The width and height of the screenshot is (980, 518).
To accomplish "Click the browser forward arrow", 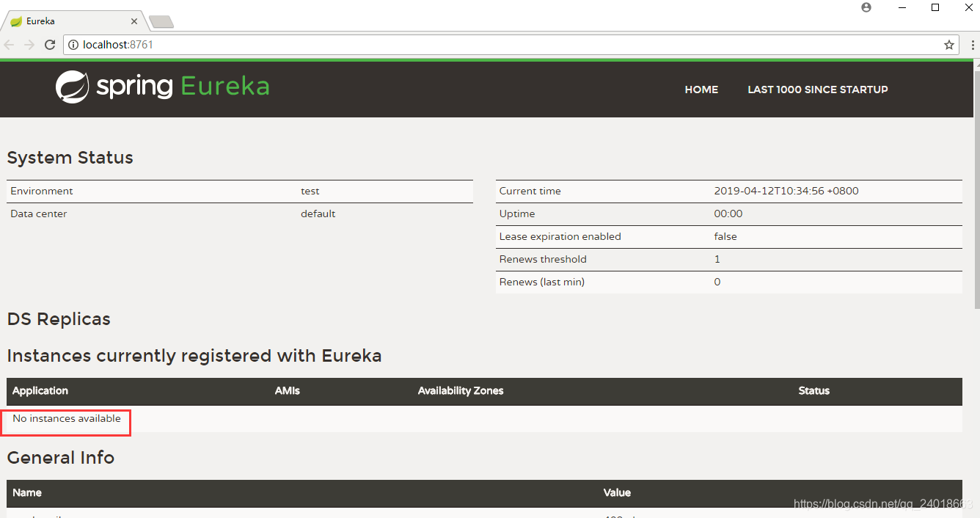I will pyautogui.click(x=29, y=45).
